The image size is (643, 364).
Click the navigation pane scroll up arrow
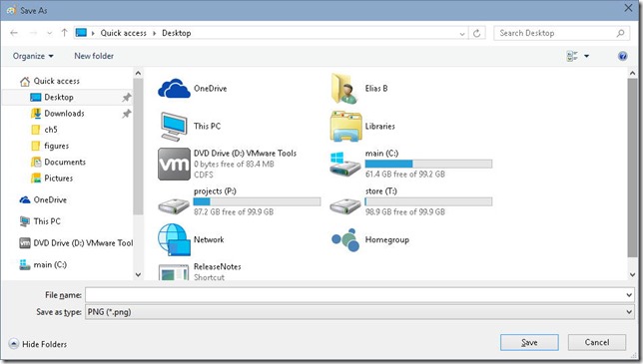click(138, 73)
